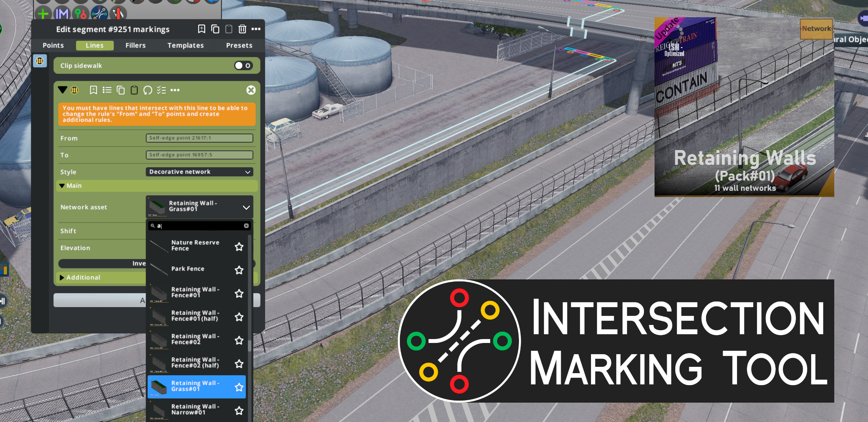This screenshot has width=868, height=422.
Task: Disable the Clip sidewalk toggle
Action: 243,65
